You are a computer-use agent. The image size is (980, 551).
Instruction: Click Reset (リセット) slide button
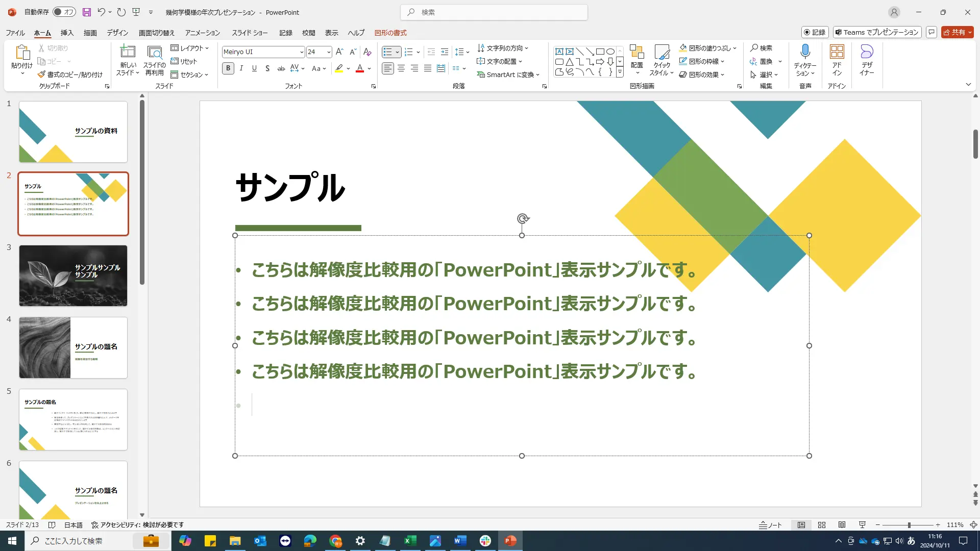pyautogui.click(x=184, y=61)
